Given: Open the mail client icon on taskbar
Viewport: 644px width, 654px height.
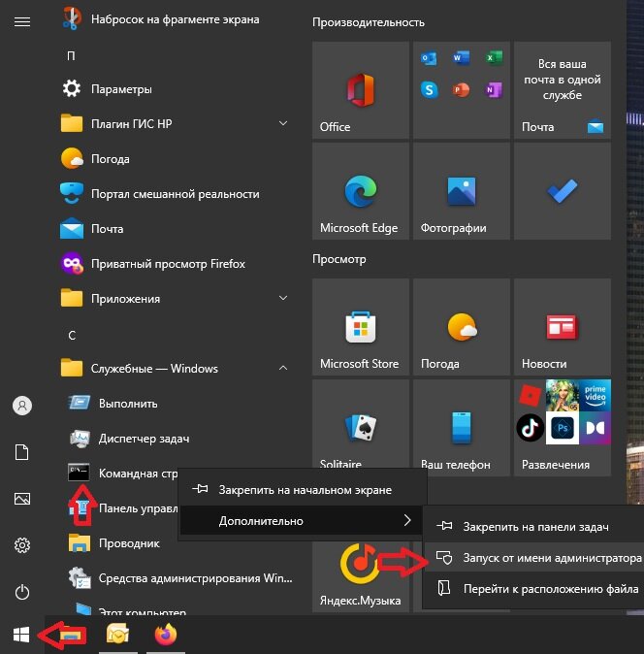Looking at the screenshot, I should (x=117, y=635).
